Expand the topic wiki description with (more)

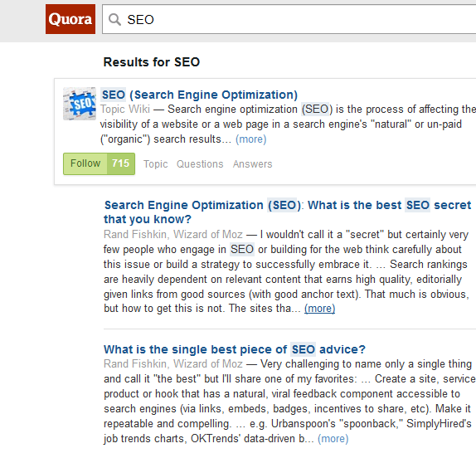pyautogui.click(x=251, y=139)
